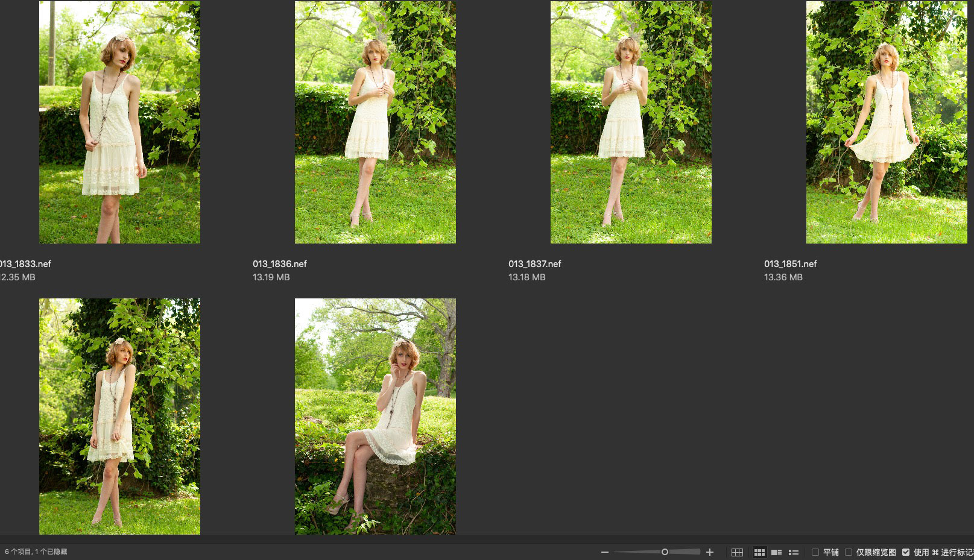Click the grid lock view icon

click(737, 552)
